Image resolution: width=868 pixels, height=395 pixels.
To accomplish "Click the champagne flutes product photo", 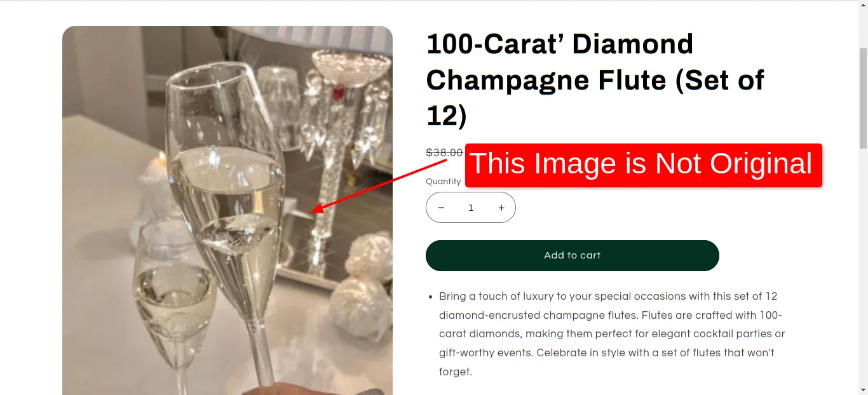I will (227, 210).
